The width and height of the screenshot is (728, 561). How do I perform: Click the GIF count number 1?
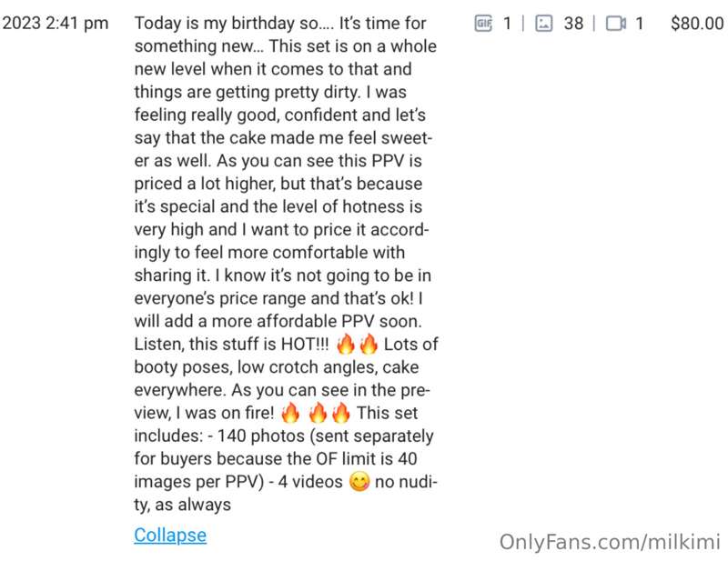click(x=508, y=24)
